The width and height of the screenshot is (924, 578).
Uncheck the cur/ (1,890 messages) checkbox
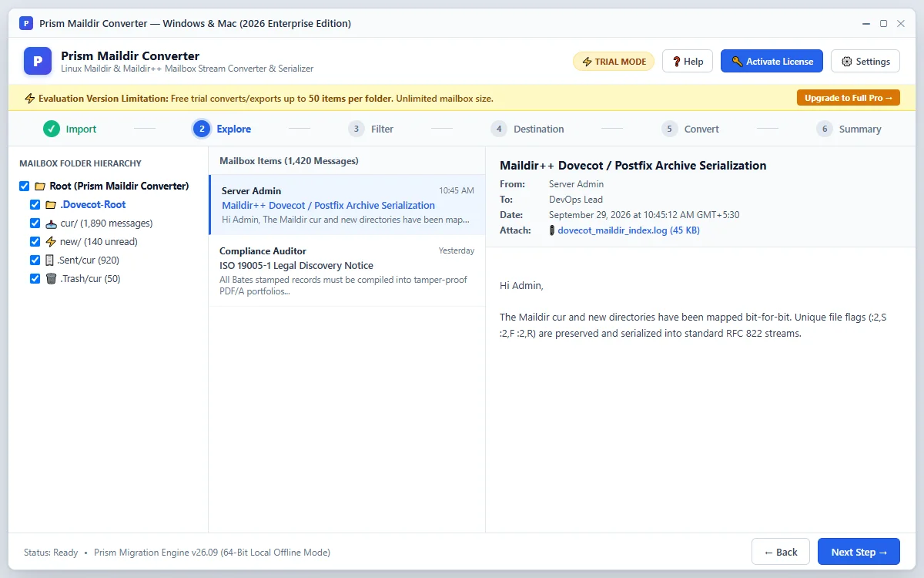pos(35,223)
